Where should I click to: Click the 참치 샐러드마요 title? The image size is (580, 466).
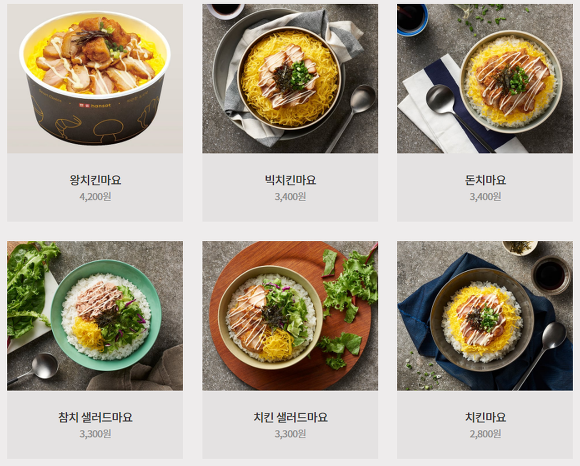[x=95, y=417]
